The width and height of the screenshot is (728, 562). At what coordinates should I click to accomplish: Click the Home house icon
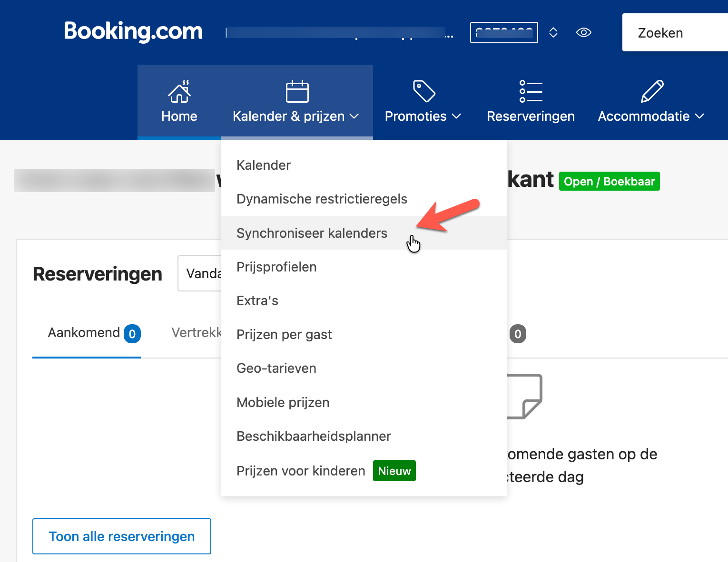point(179,91)
